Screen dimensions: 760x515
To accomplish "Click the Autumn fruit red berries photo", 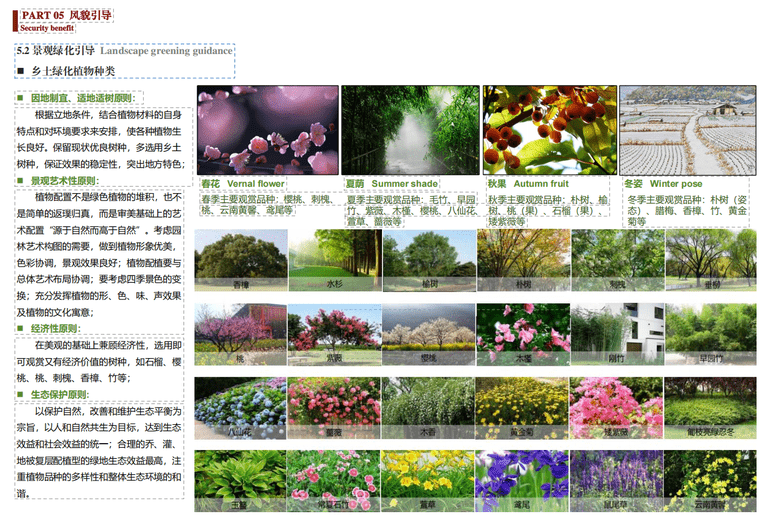I will pyautogui.click(x=550, y=130).
